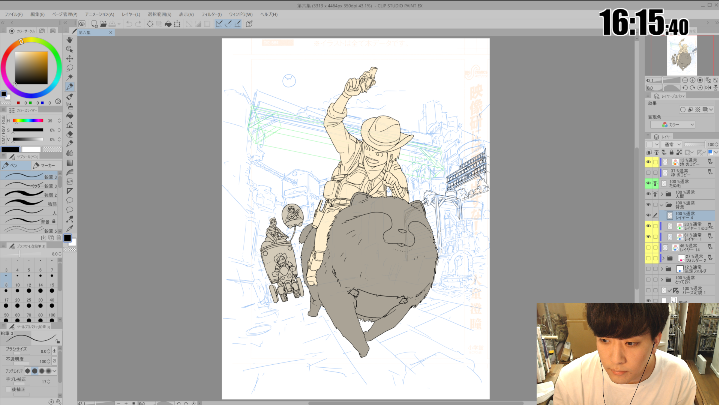
Task: Open the 編集 (Edit) menu
Action: [x=37, y=14]
